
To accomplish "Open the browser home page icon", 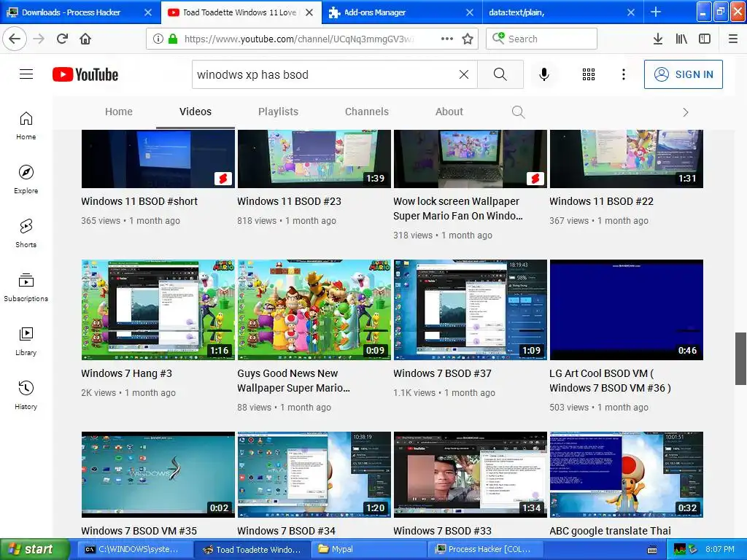I will point(85,39).
